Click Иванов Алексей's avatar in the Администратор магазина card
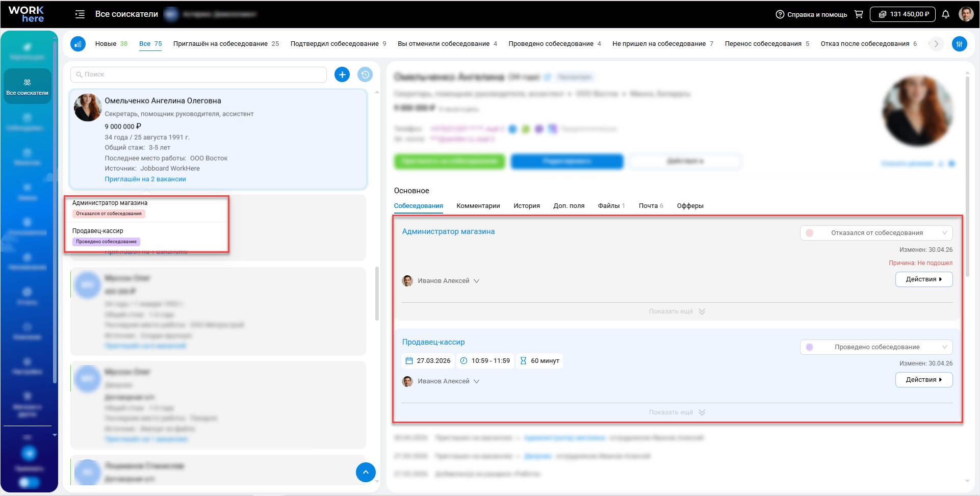Viewport: 980px width, 496px height. [407, 281]
